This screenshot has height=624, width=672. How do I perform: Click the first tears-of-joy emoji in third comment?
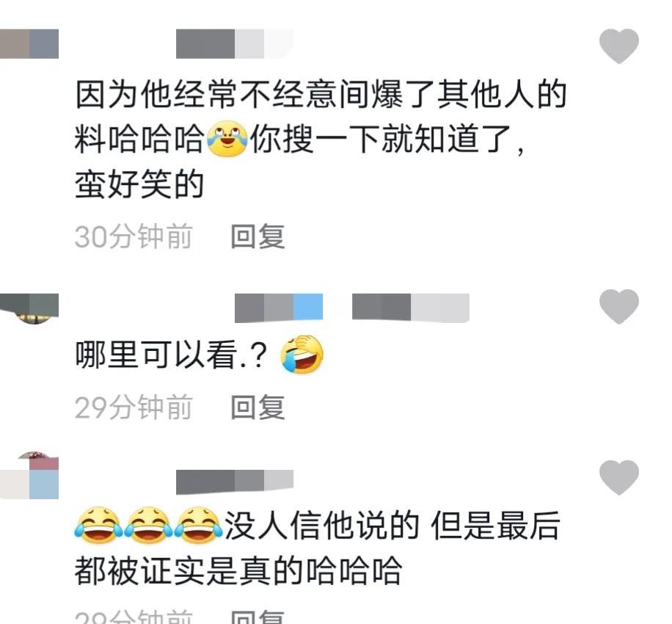[x=98, y=526]
